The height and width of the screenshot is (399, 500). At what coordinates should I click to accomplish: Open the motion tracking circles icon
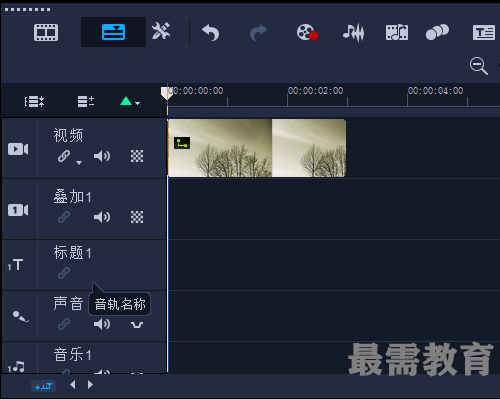click(x=437, y=32)
